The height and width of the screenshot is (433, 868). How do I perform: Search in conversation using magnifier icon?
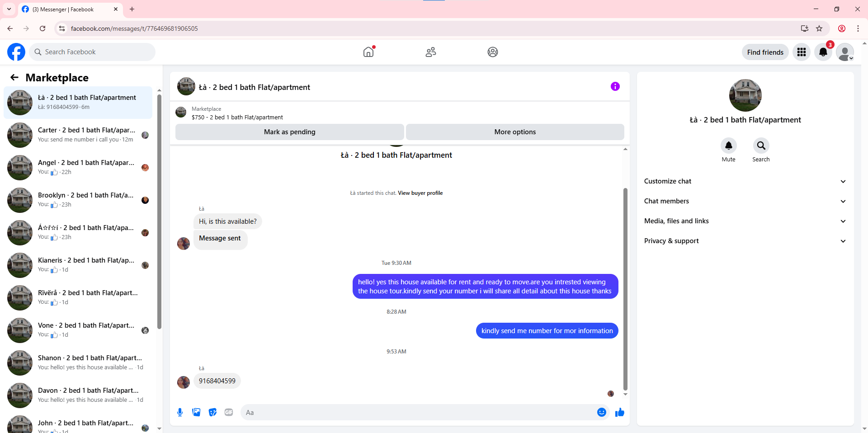761,146
